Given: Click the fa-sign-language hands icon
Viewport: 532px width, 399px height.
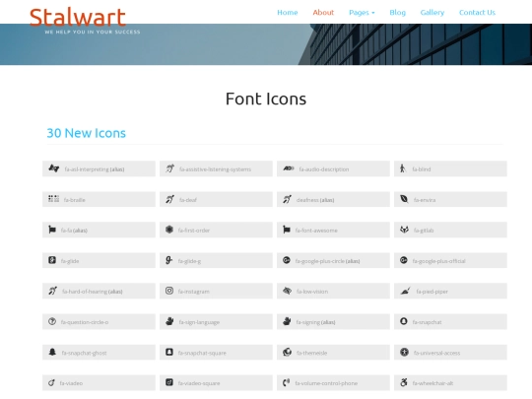Looking at the screenshot, I should point(169,321).
